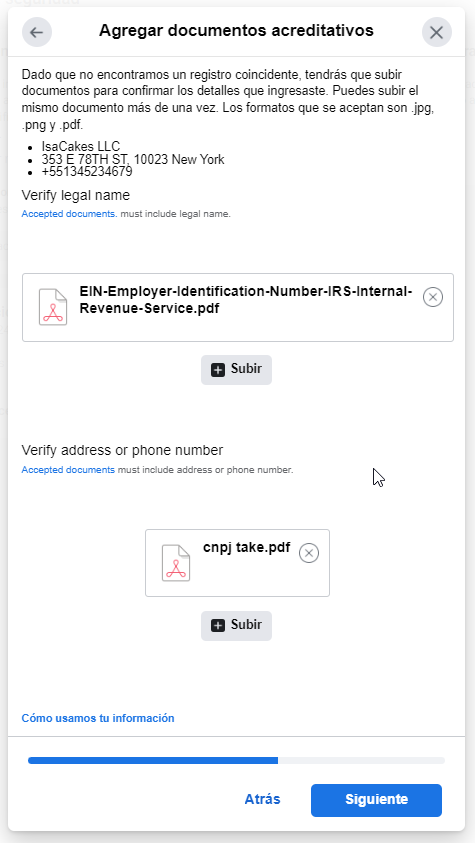
Task: Click the Siguiente button
Action: coord(376,800)
